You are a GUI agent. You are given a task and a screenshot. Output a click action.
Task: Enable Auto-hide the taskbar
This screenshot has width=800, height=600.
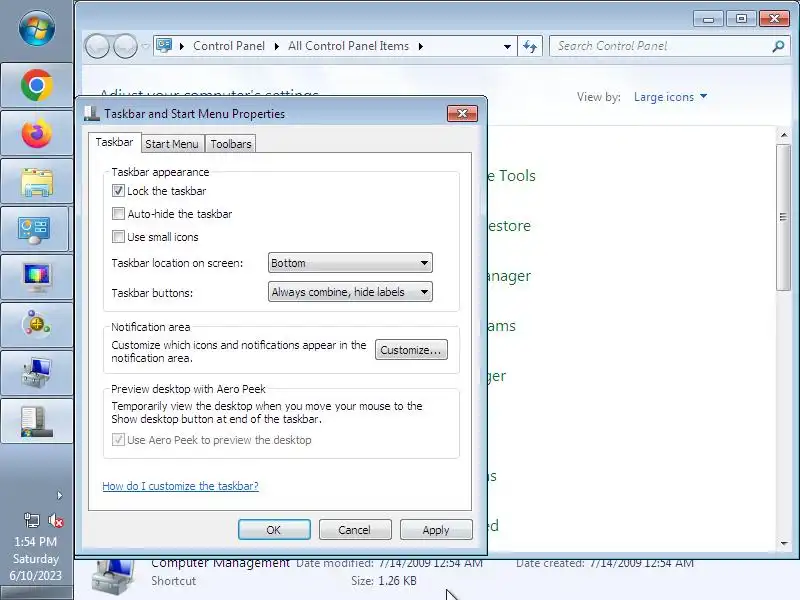[118, 214]
